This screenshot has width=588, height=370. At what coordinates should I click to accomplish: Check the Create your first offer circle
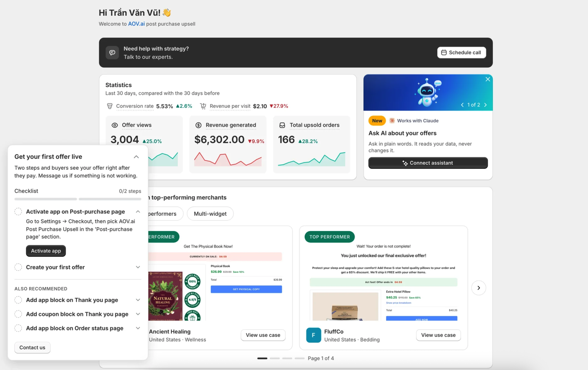click(18, 267)
